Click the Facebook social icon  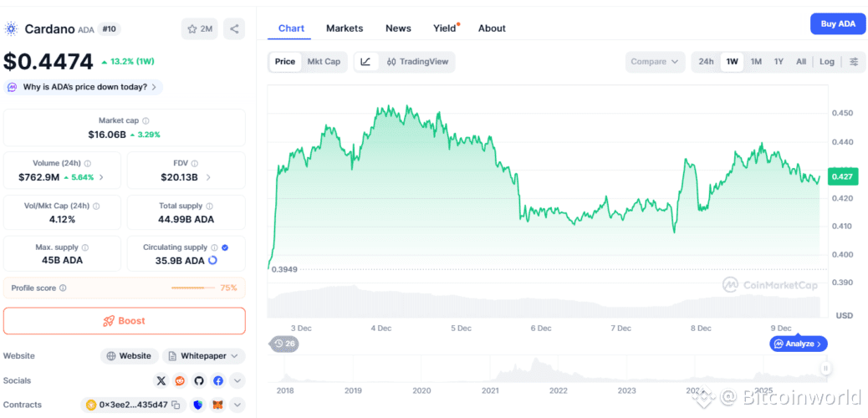tap(218, 381)
